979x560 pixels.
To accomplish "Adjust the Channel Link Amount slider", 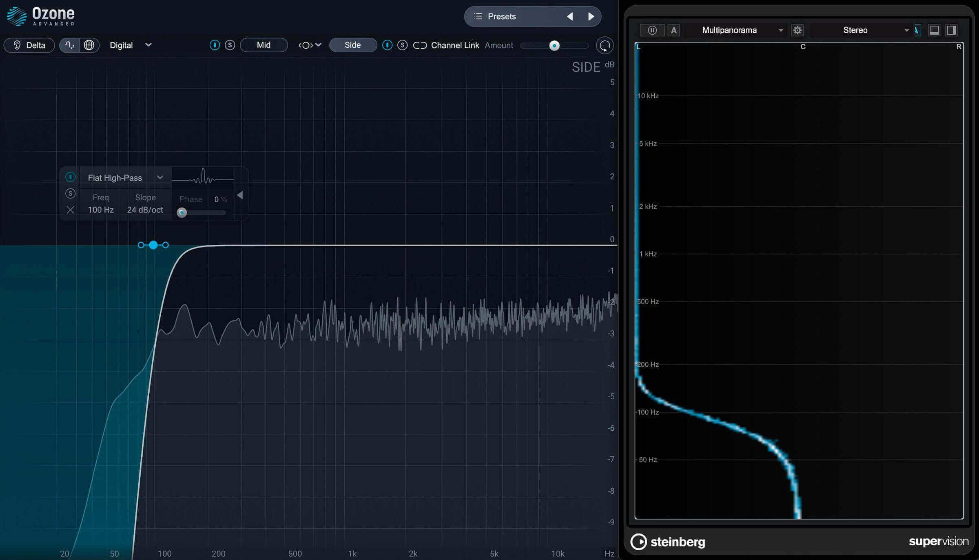I will (x=554, y=46).
